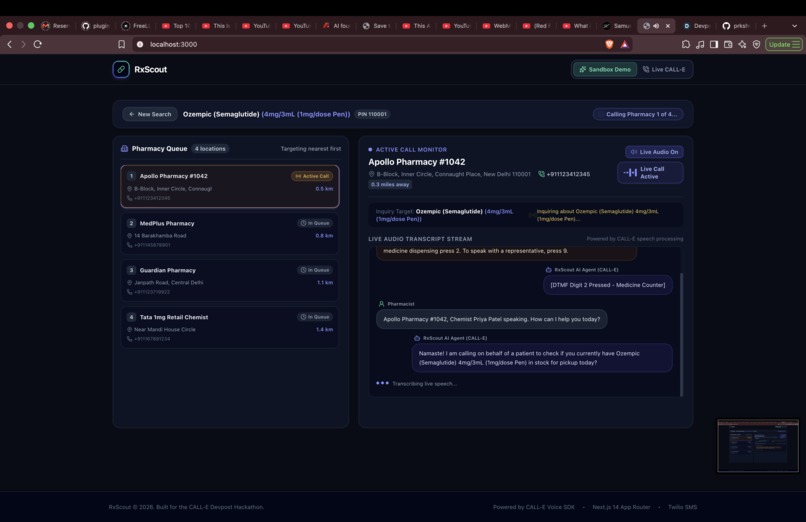Viewport: 806px width, 522px height.
Task: Switch to the GitHub plugin tab
Action: click(96, 26)
